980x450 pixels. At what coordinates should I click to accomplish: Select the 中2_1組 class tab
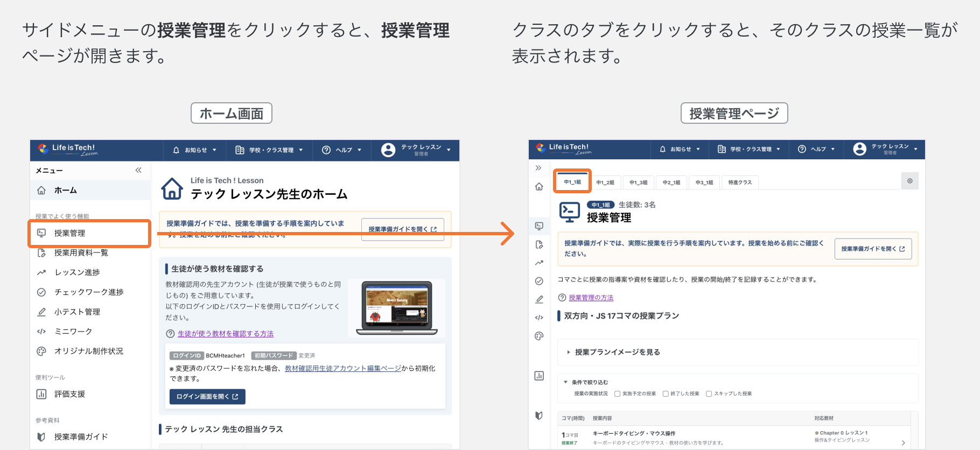point(671,182)
